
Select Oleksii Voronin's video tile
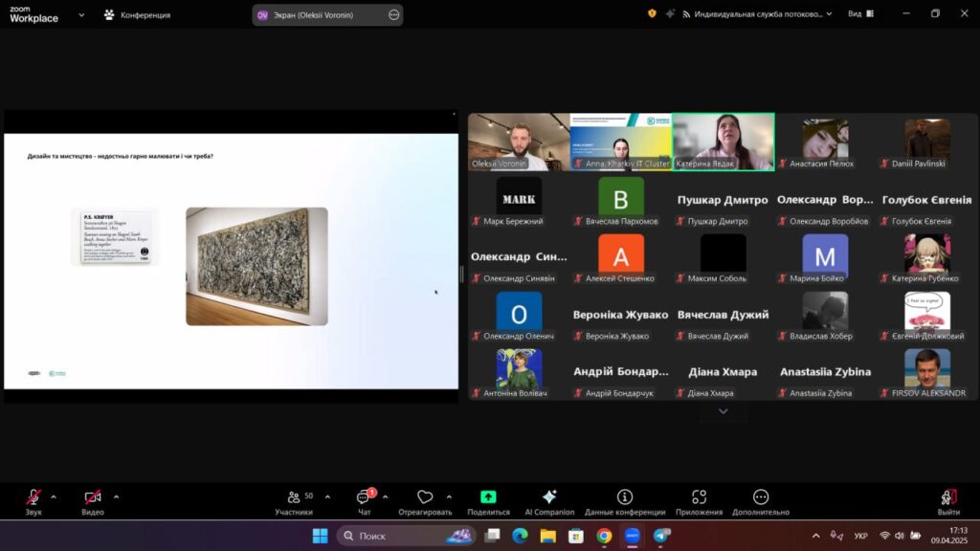tap(519, 142)
